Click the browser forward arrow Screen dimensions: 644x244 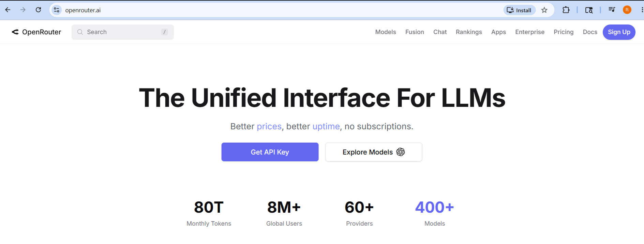pyautogui.click(x=23, y=10)
